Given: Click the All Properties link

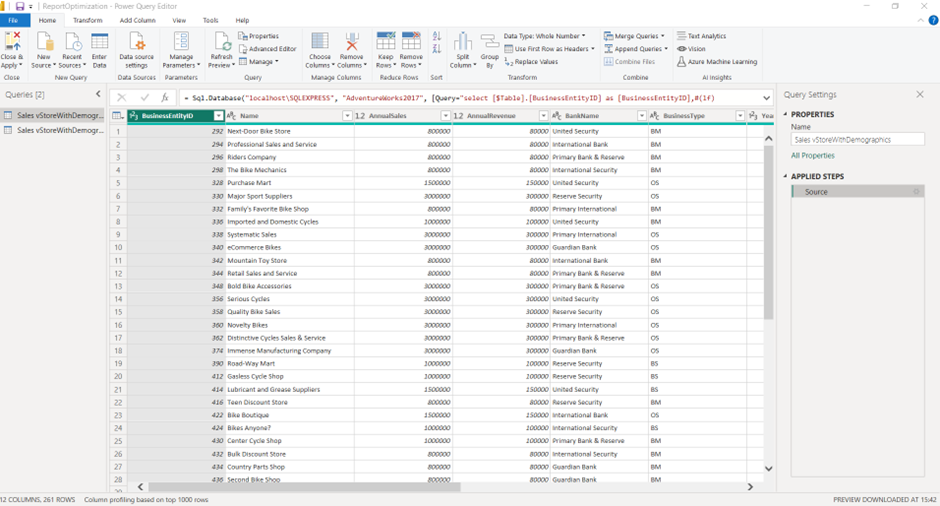Looking at the screenshot, I should (812, 156).
